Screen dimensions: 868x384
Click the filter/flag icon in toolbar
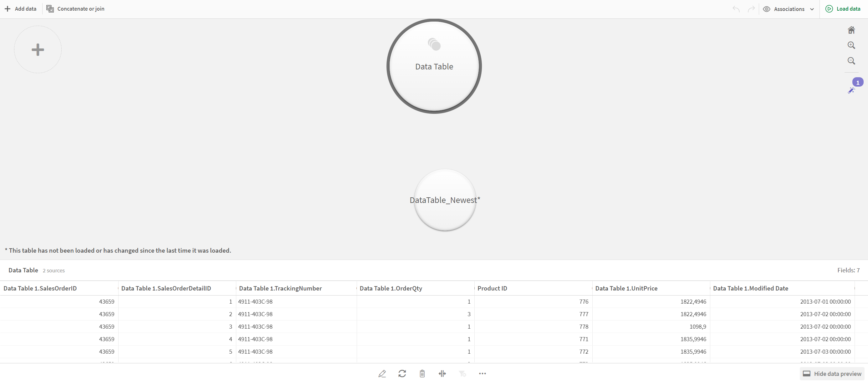pos(463,373)
